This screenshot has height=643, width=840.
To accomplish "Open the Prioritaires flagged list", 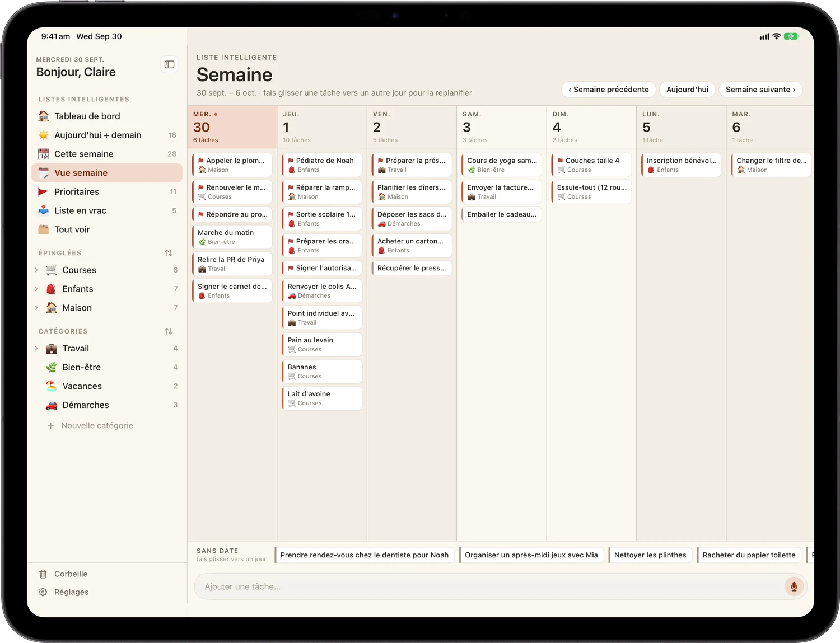I will (107, 191).
